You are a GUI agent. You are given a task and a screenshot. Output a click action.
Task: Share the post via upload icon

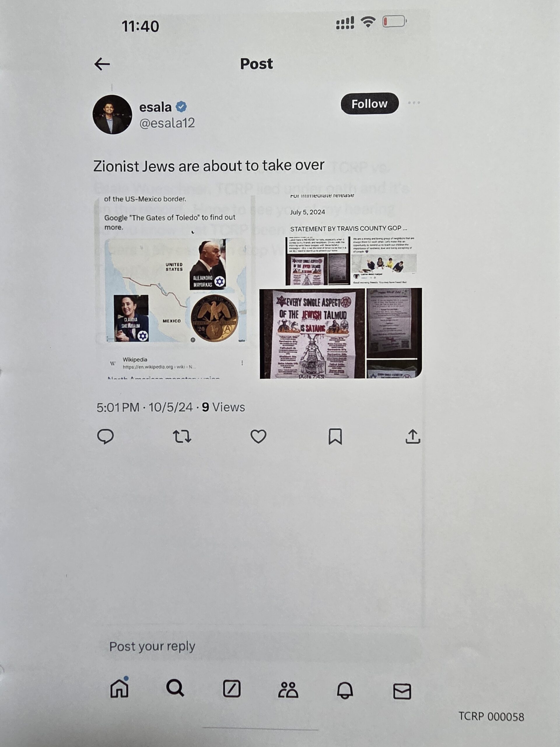click(x=412, y=436)
